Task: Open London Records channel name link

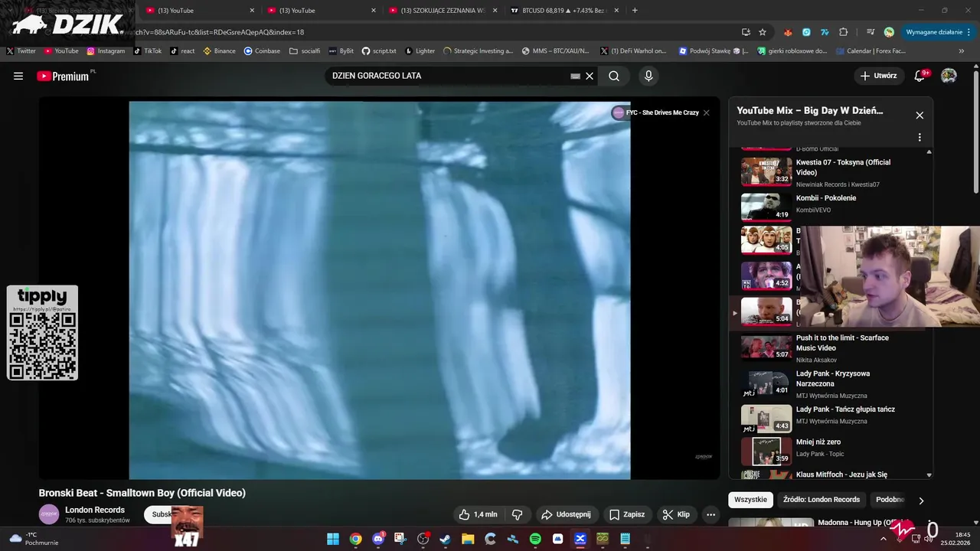Action: click(95, 510)
